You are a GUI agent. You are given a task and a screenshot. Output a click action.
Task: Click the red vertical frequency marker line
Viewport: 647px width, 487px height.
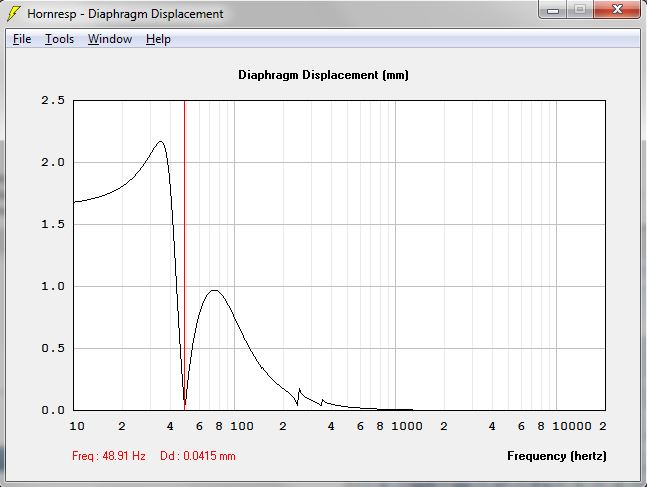(184, 255)
